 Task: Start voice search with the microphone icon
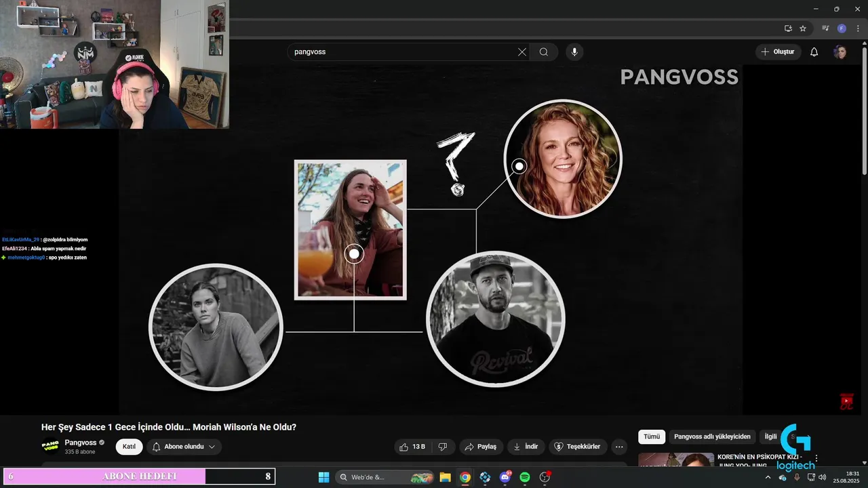click(574, 52)
